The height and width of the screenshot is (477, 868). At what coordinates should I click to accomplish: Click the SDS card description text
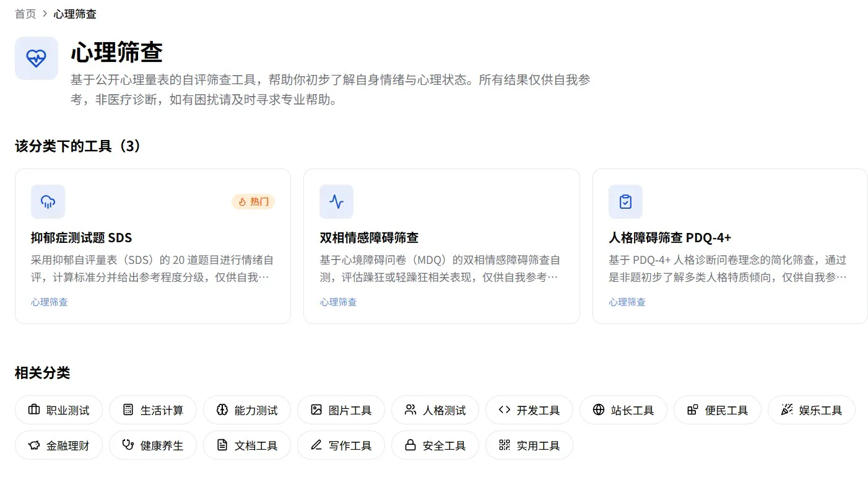coord(152,268)
